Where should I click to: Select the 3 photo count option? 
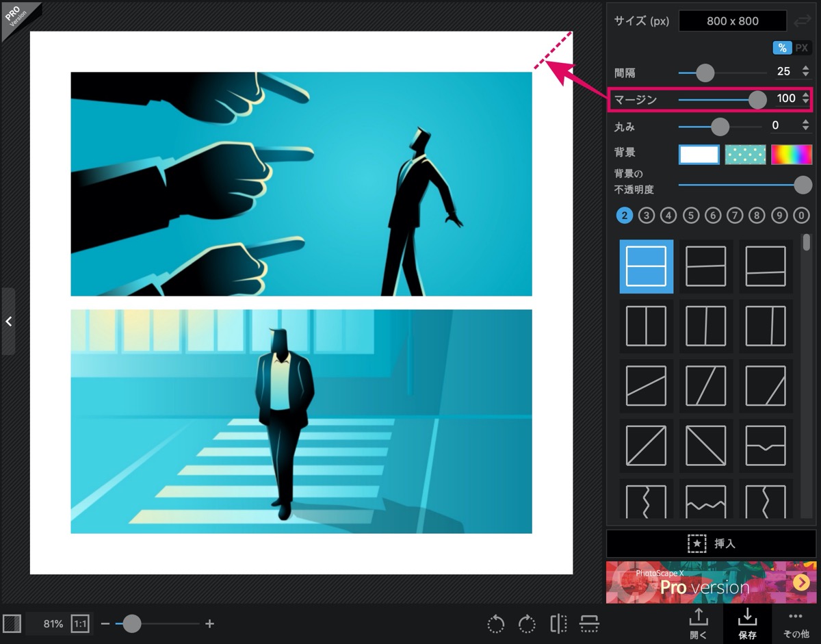(x=647, y=216)
